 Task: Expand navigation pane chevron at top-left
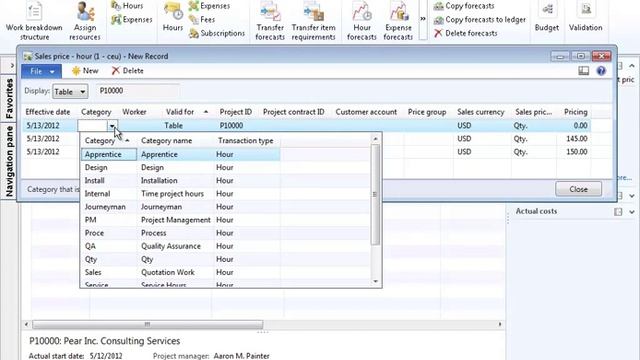click(x=11, y=65)
